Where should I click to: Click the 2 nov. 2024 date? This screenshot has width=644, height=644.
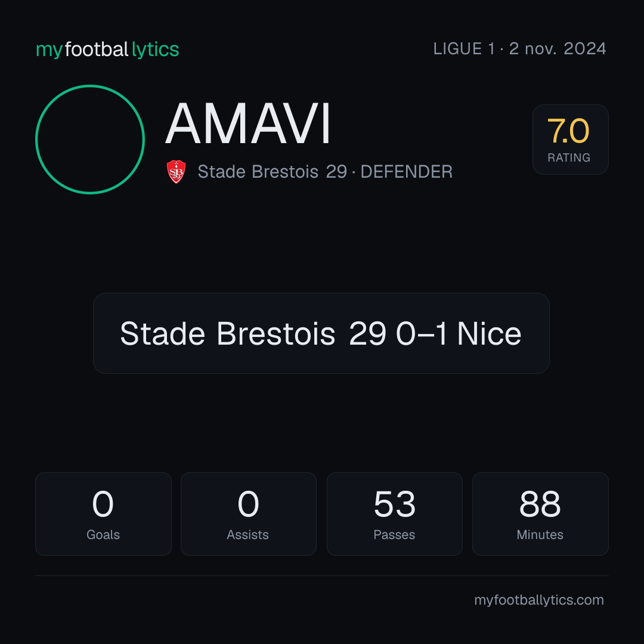[x=558, y=49]
